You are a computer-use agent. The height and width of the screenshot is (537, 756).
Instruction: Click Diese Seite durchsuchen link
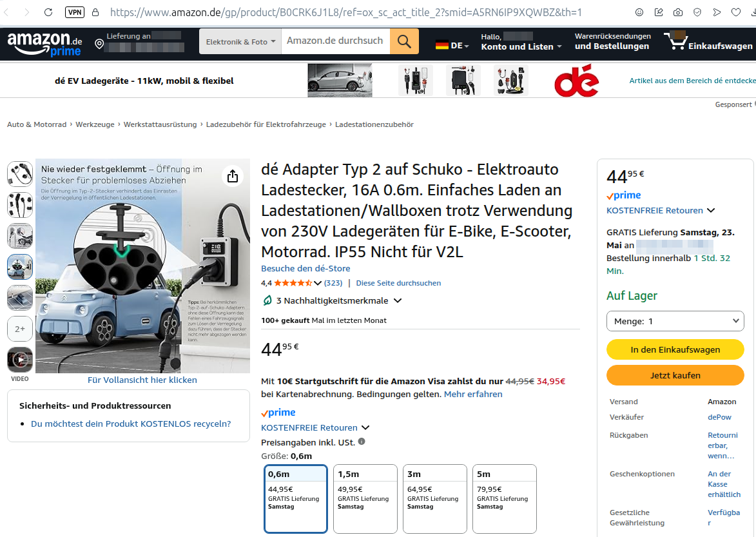tap(398, 283)
